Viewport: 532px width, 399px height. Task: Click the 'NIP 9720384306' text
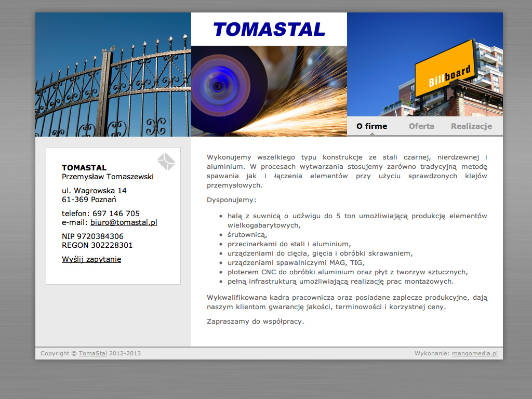tap(92, 236)
